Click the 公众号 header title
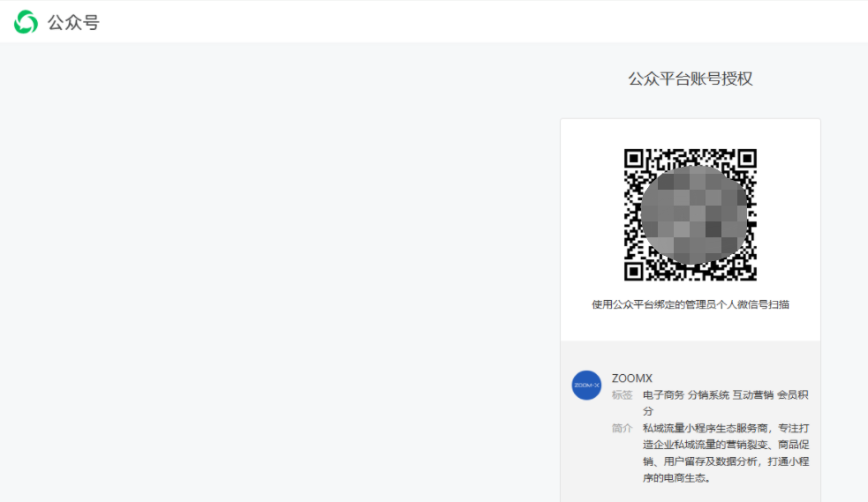868x502 pixels. pyautogui.click(x=73, y=23)
